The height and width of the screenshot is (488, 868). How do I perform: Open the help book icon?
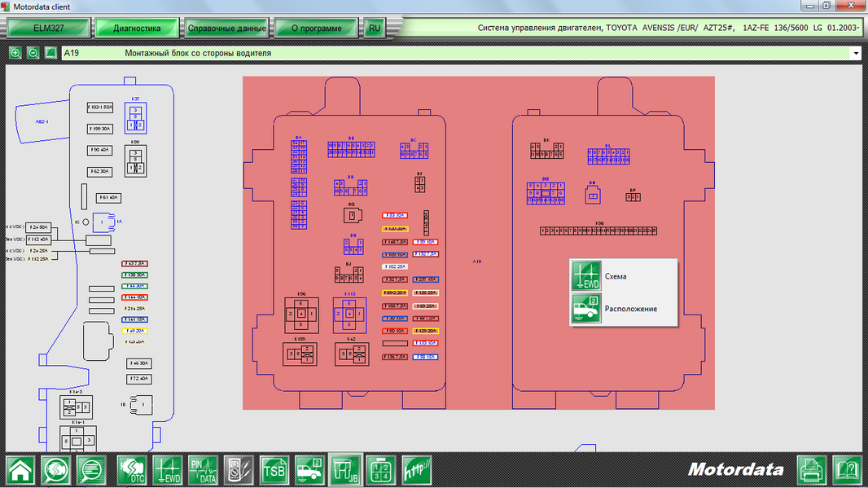[847, 470]
